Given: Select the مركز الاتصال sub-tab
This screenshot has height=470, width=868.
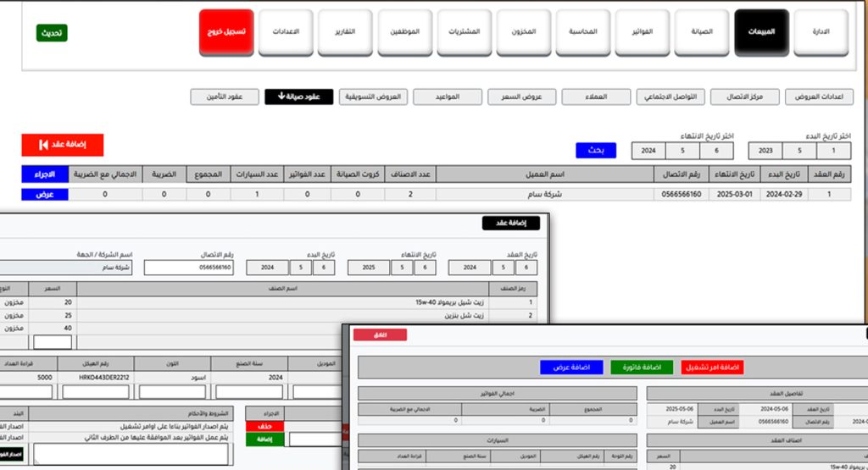Looking at the screenshot, I should (742, 97).
